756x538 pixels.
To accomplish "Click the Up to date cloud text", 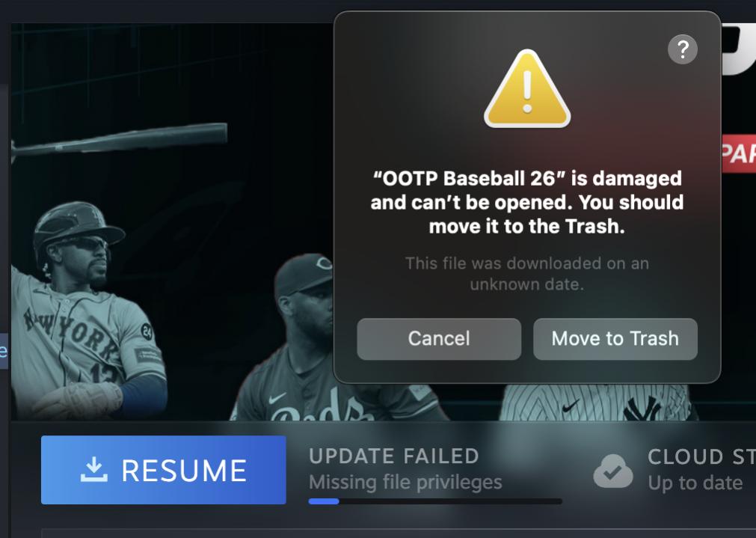I will point(695,483).
